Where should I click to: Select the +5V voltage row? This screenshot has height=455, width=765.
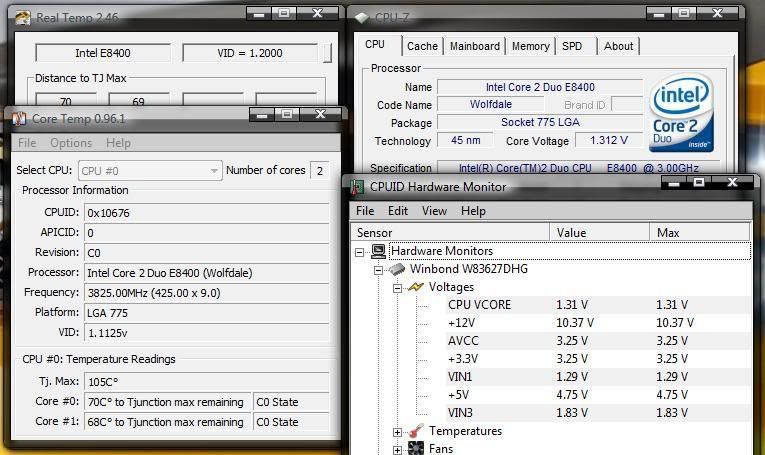coord(599,395)
